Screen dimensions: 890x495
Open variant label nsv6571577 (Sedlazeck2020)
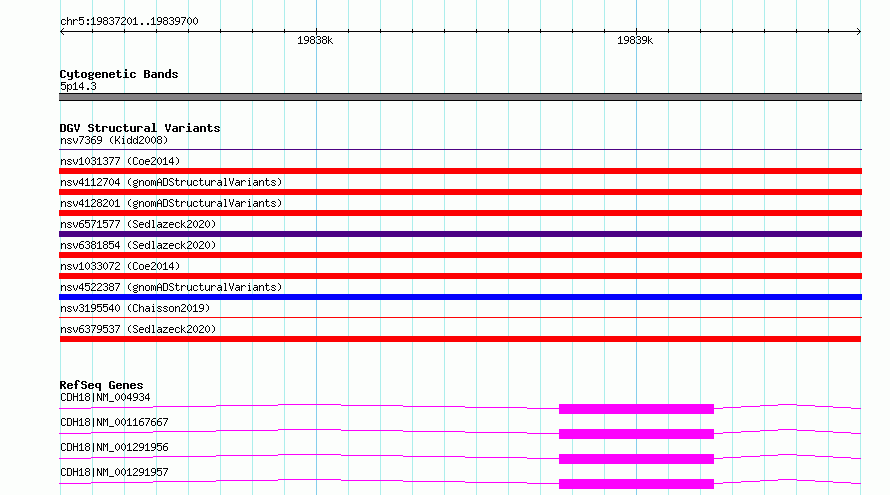coord(138,224)
